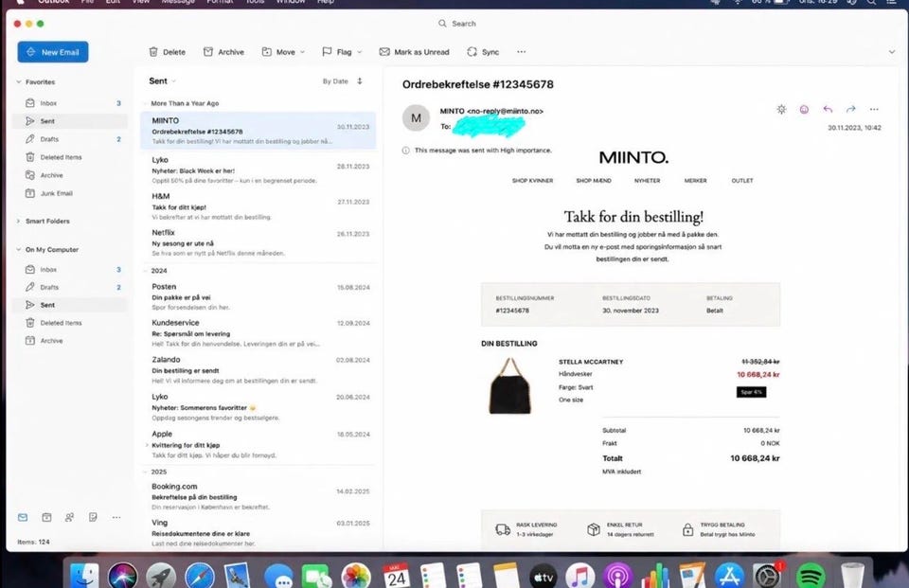
Task: Open the Booking.com Bekreftelse email
Action: click(x=258, y=496)
